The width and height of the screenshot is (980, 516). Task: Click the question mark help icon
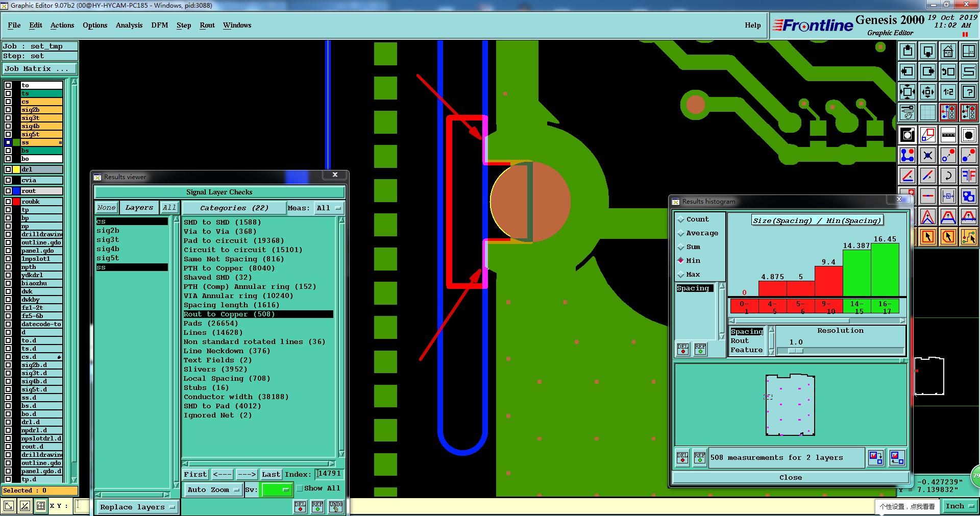point(969,92)
